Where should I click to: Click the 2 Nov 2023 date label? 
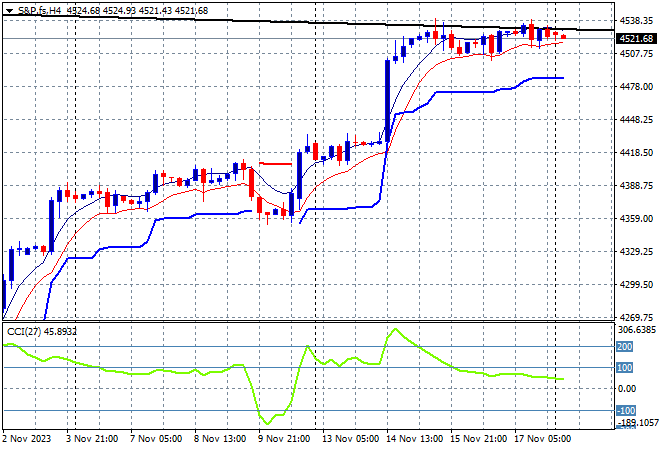pos(28,438)
